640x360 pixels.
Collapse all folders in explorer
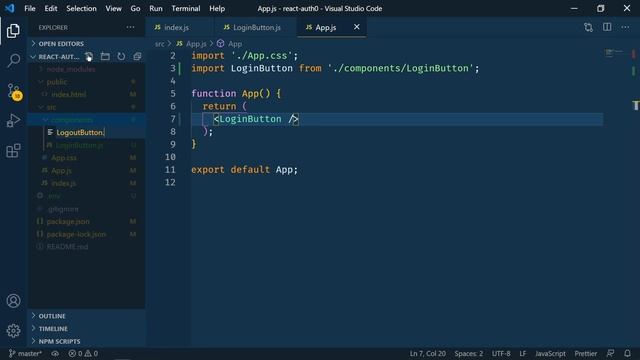(137, 56)
